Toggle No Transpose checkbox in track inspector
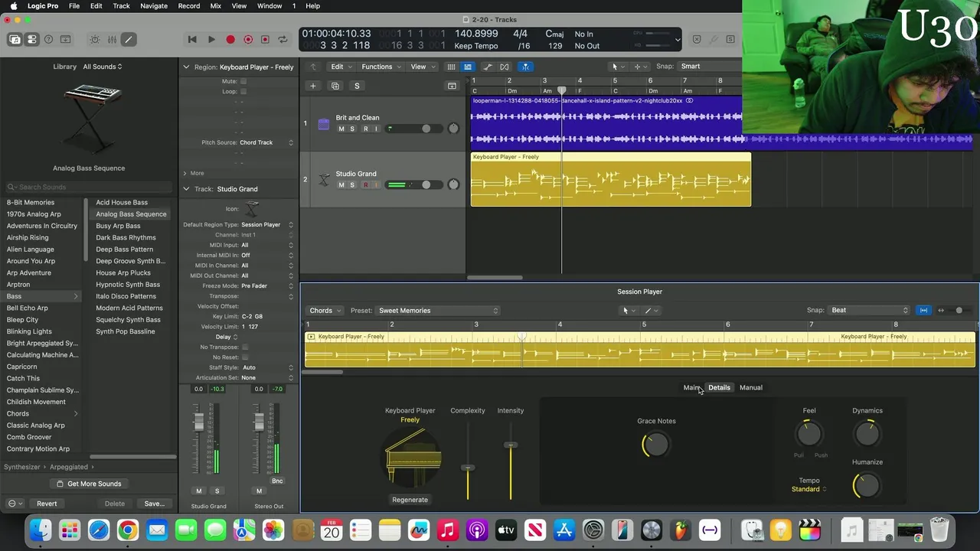Image resolution: width=980 pixels, height=551 pixels. click(x=244, y=347)
